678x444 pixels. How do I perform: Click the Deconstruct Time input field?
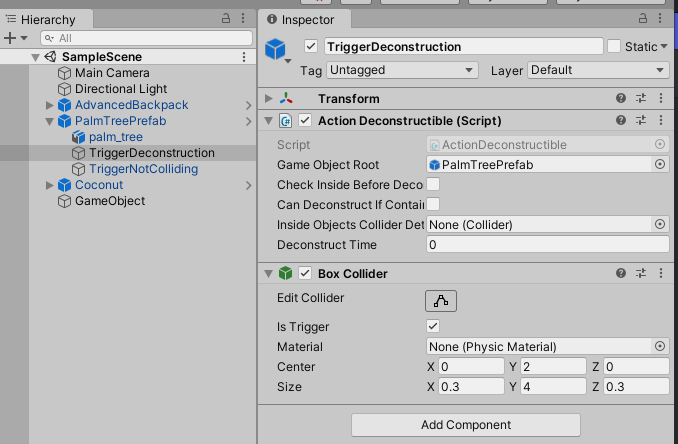tap(547, 245)
